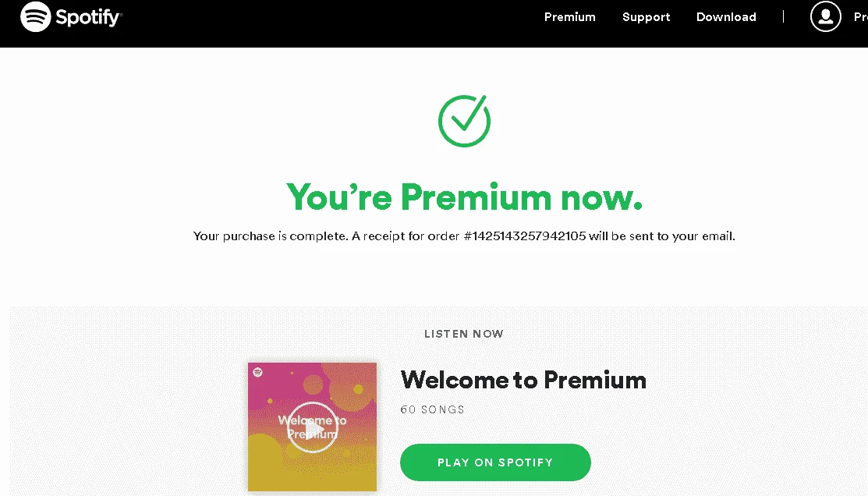Go to the Download page link
Screen dimensions: 868x496
point(726,17)
